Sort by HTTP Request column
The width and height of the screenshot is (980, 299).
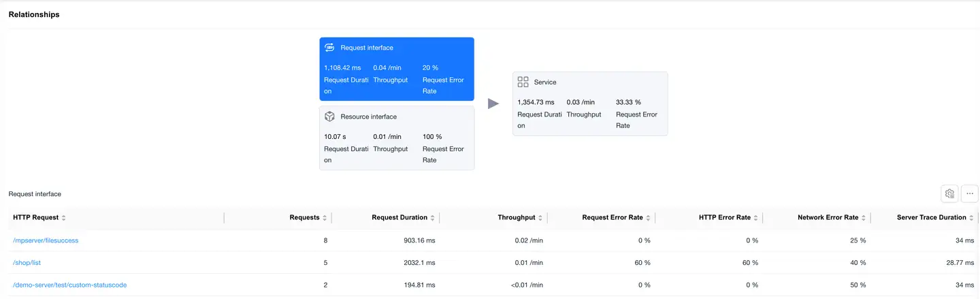pos(63,218)
